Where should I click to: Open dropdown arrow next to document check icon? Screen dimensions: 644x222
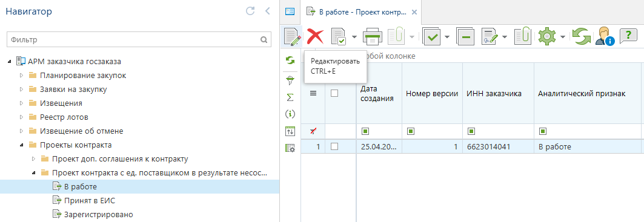pos(354,38)
